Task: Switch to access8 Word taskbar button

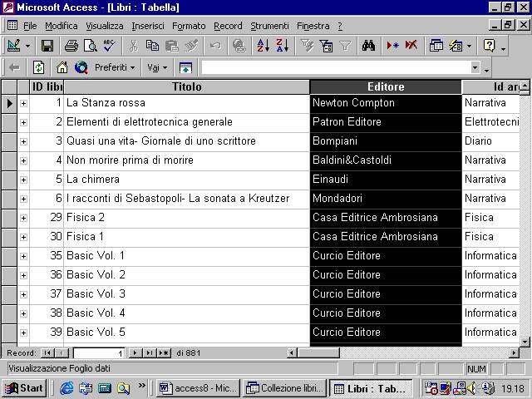Action: pyautogui.click(x=198, y=388)
